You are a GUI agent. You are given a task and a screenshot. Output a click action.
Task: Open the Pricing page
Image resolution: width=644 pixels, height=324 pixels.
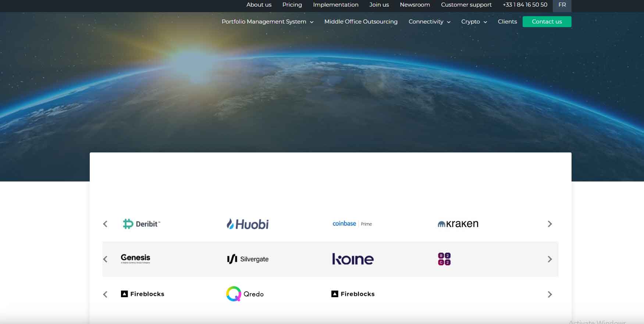pos(292,5)
